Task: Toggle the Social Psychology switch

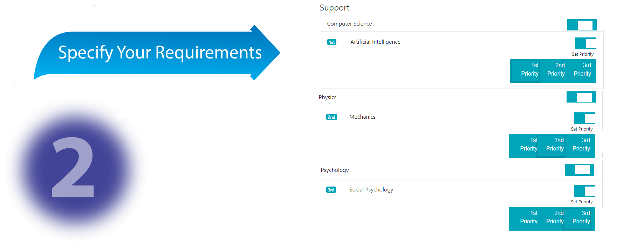Action: tap(584, 191)
